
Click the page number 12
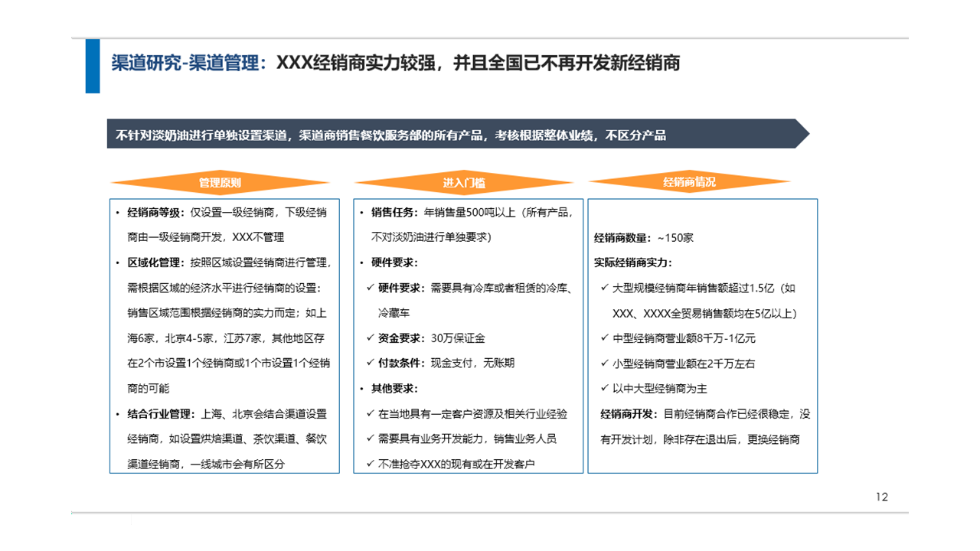point(882,497)
